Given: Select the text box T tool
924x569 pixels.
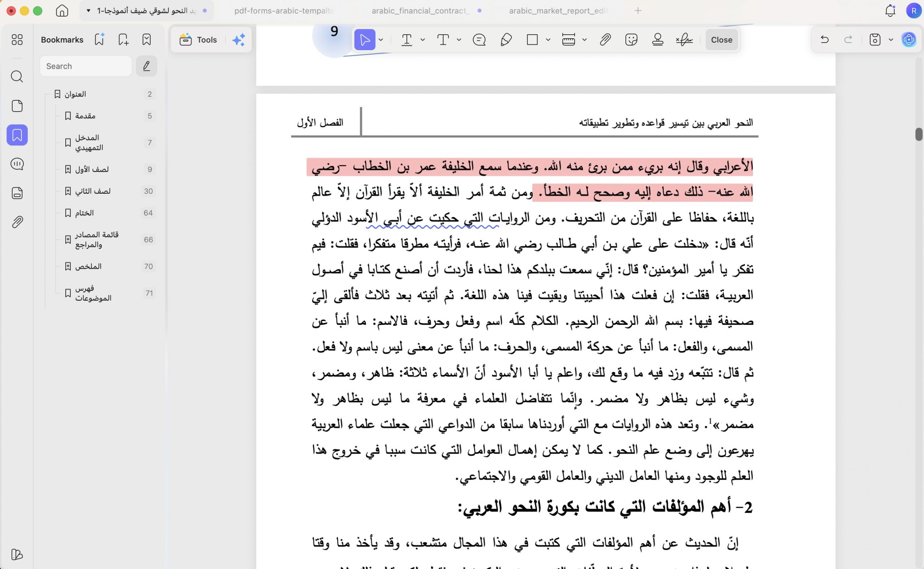Looking at the screenshot, I should (443, 40).
